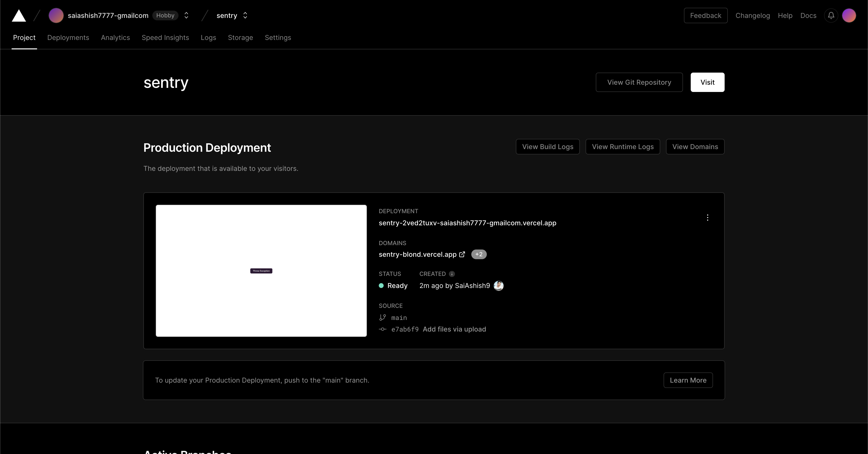
Task: Open sentry-blond.vercel.app via its external link icon
Action: (x=463, y=254)
